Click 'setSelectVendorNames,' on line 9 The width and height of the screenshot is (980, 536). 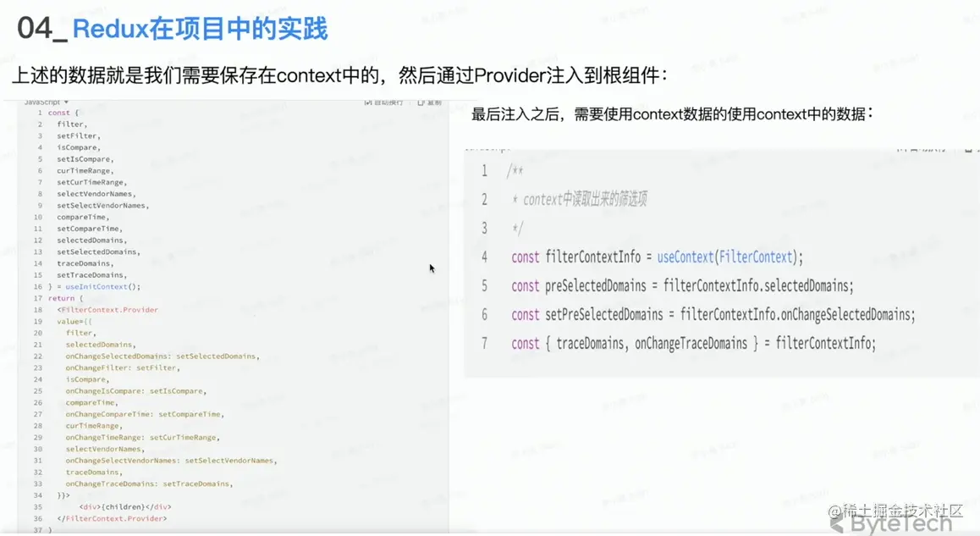pos(103,205)
